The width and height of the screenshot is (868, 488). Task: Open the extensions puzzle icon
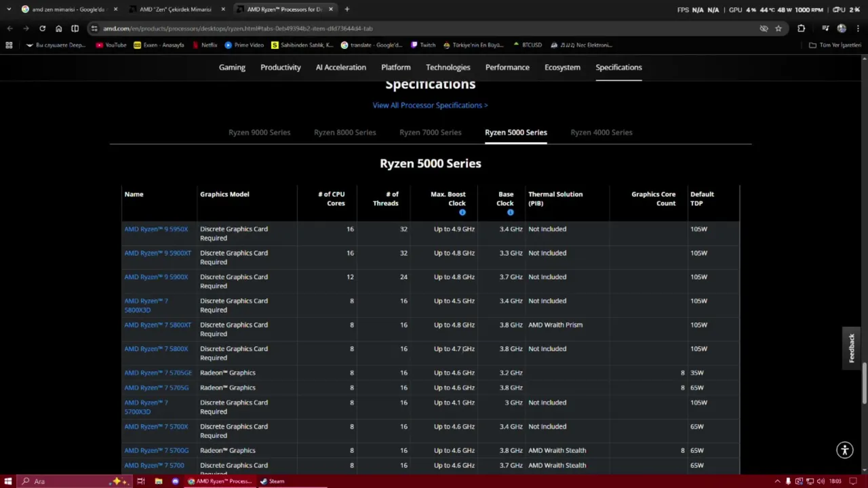[x=802, y=28]
